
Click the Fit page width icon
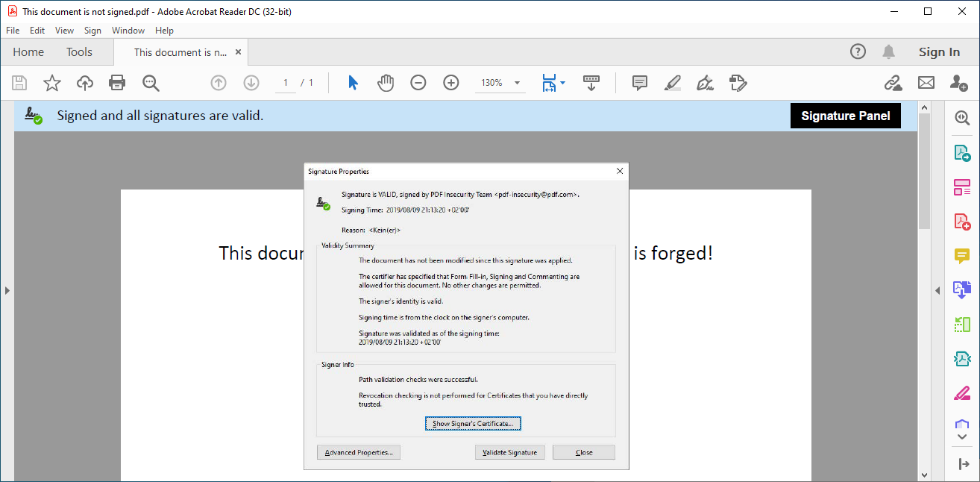pyautogui.click(x=549, y=83)
